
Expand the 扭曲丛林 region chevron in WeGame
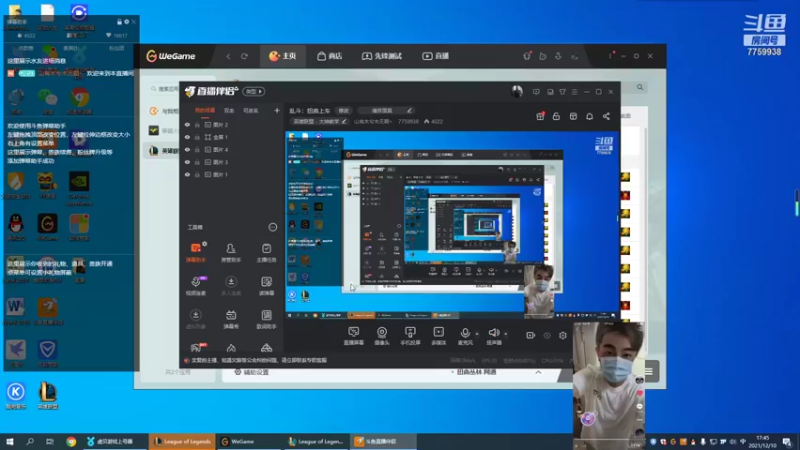coord(538,372)
